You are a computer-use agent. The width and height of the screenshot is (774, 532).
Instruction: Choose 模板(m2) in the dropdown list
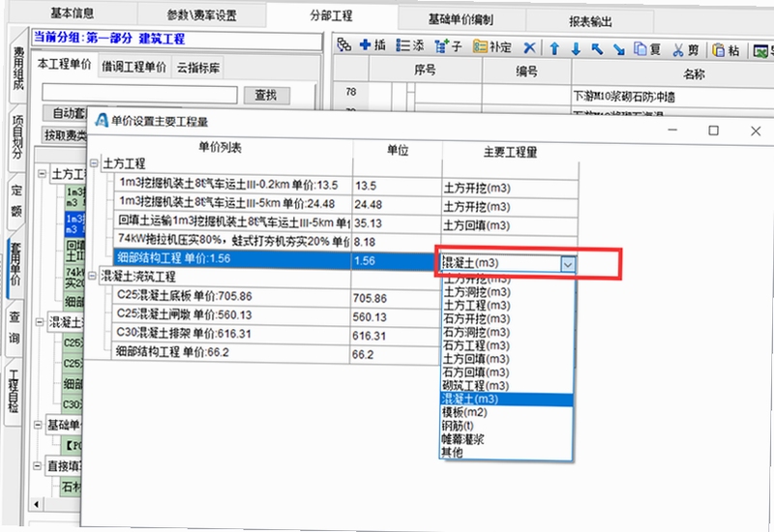pyautogui.click(x=506, y=412)
